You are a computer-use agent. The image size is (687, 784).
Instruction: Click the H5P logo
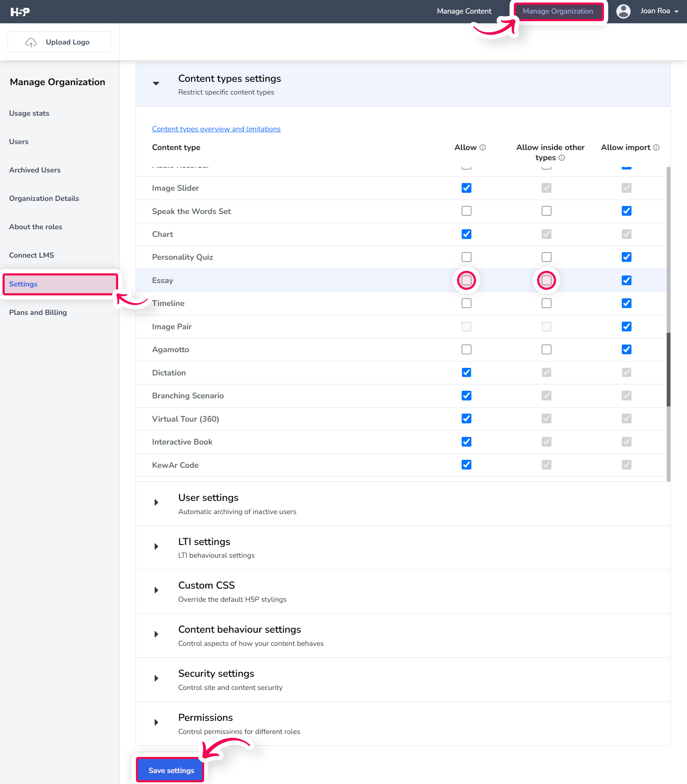click(x=20, y=12)
